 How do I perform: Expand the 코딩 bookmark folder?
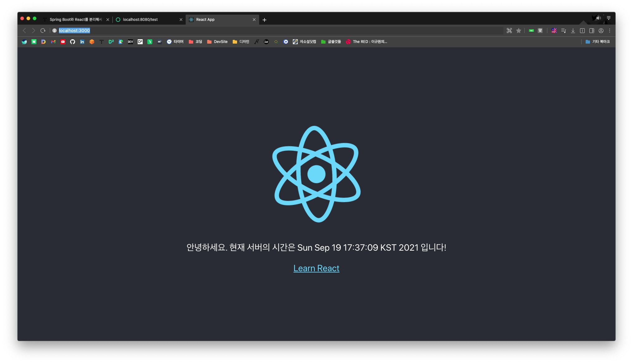click(195, 42)
